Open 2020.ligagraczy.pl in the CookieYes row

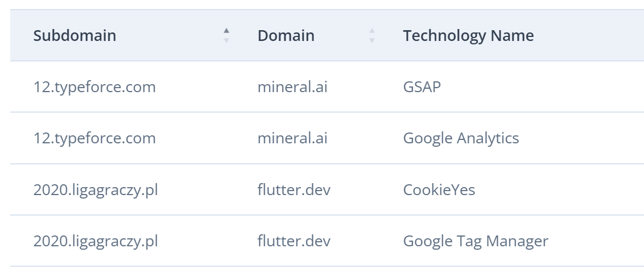[96, 189]
